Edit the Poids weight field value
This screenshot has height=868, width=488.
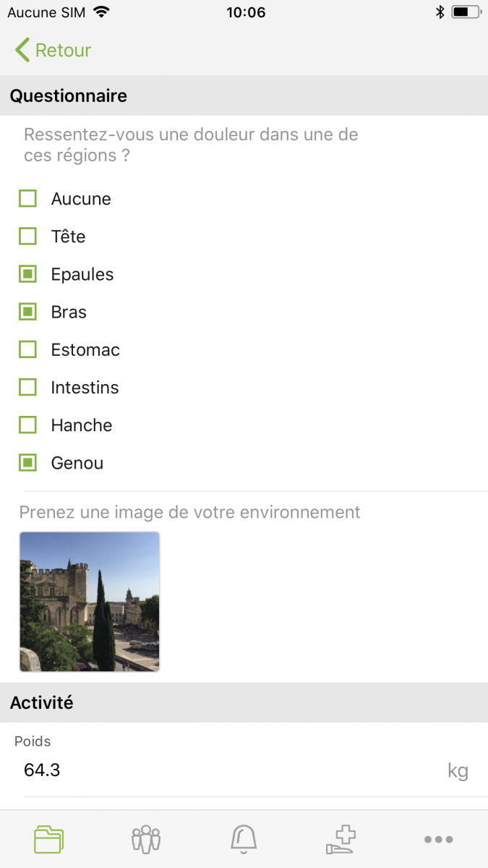click(217, 770)
